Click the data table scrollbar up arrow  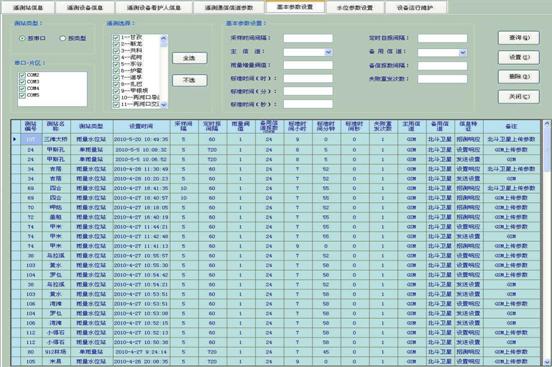[x=547, y=124]
